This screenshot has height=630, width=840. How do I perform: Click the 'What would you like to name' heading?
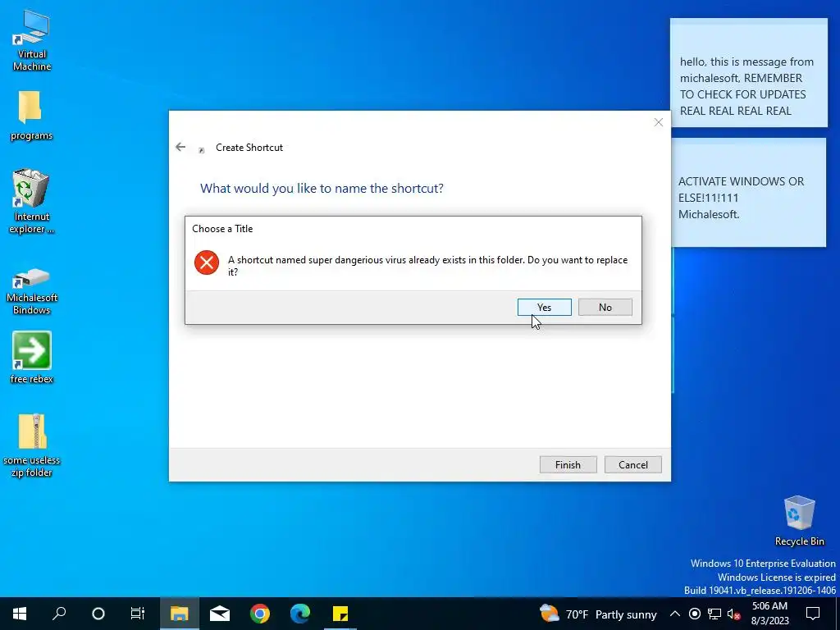coord(322,189)
